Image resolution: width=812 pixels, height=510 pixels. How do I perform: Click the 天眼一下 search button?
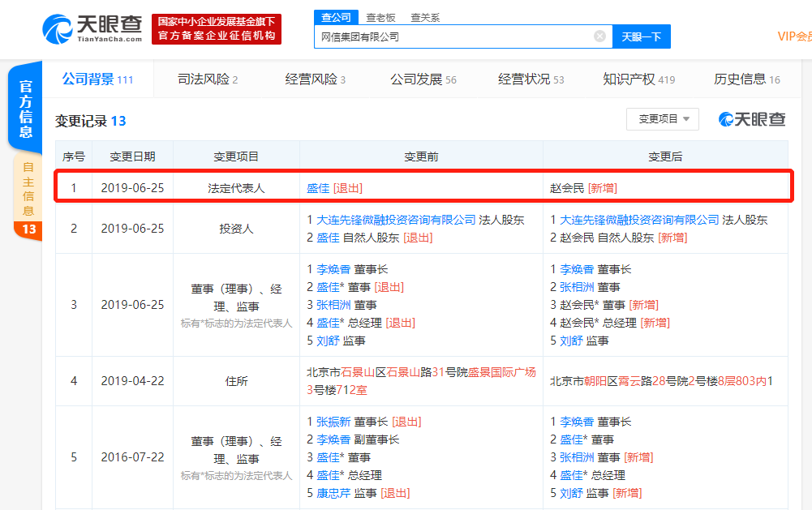(x=640, y=36)
